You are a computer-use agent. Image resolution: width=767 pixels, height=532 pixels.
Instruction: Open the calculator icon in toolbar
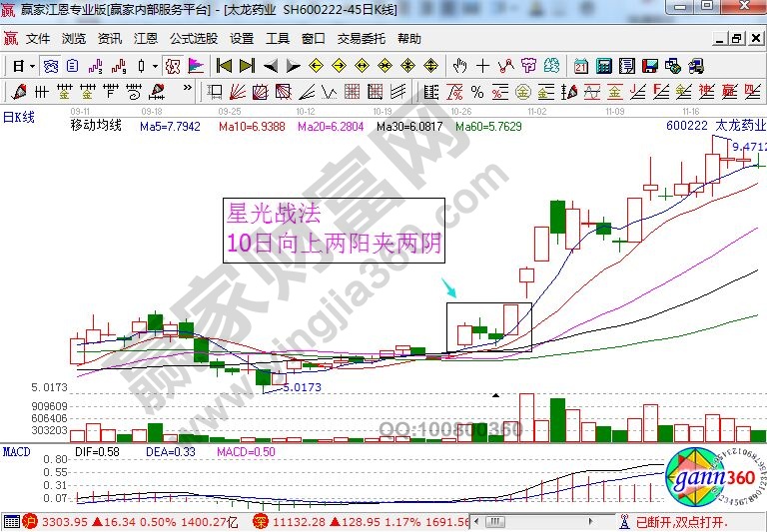tap(603, 66)
